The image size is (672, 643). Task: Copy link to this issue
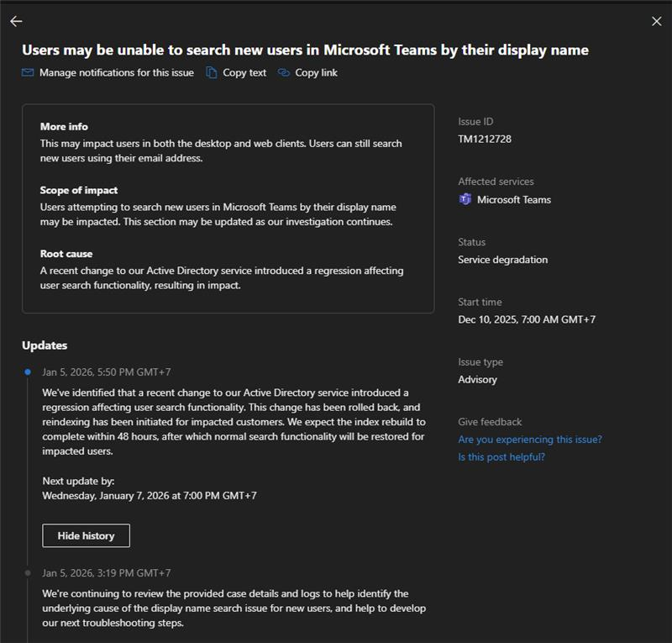317,72
